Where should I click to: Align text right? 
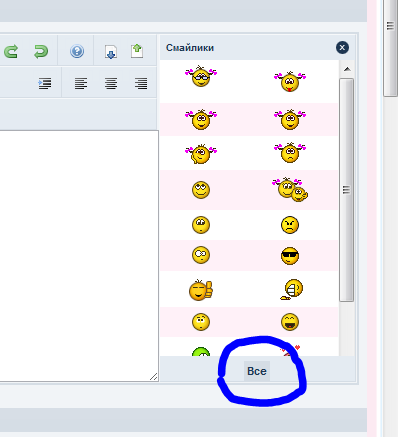pyautogui.click(x=141, y=83)
